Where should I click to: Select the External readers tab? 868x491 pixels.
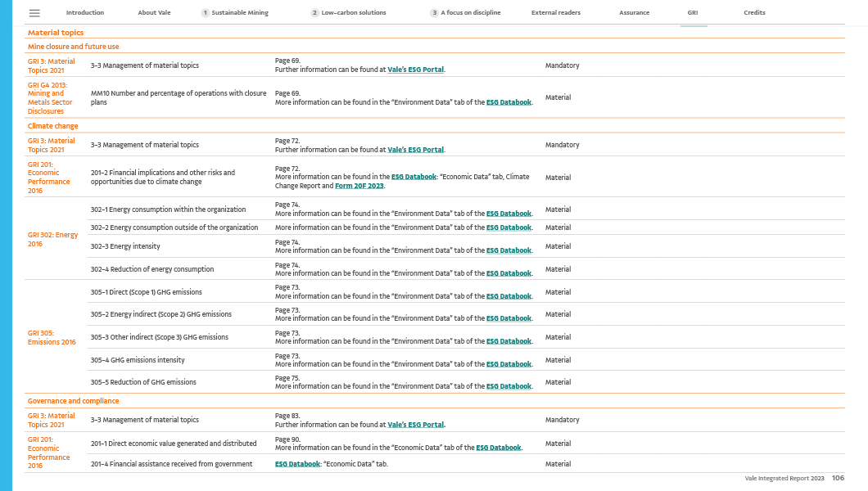[555, 13]
